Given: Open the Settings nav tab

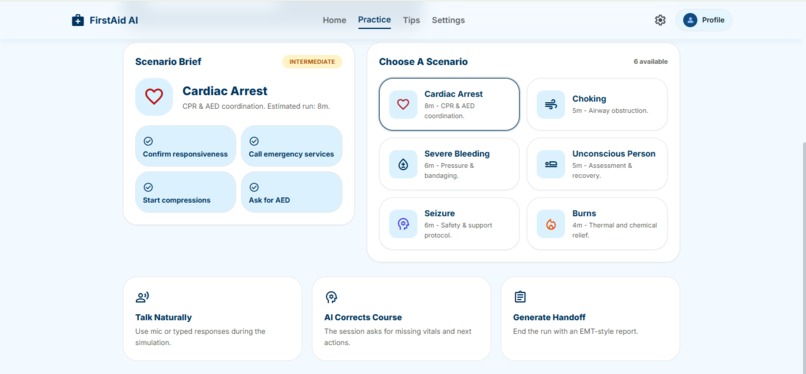Looking at the screenshot, I should point(448,20).
